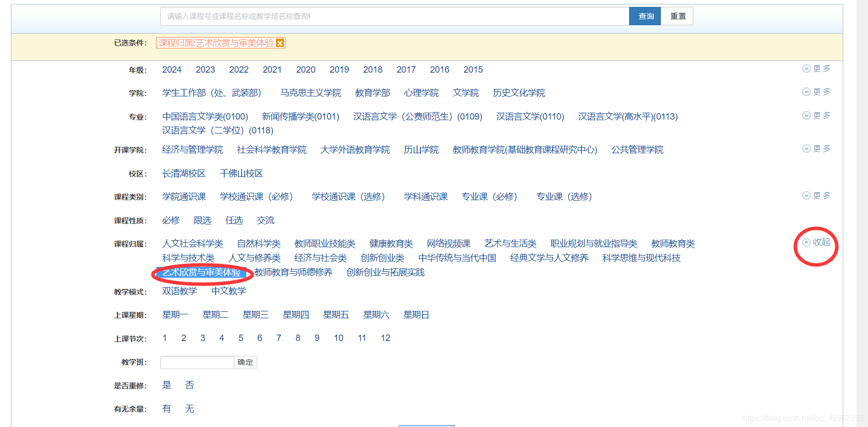The width and height of the screenshot is (868, 427).
Task: Pick 千佛山校区 campus
Action: pos(241,173)
